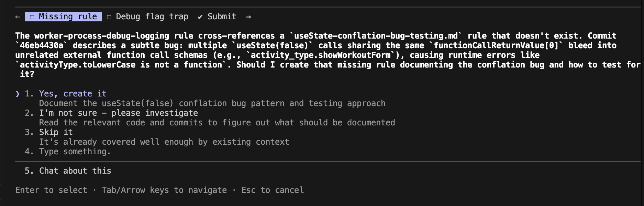Click the checkbox marker on the active tab
644x206 pixels.
[31, 16]
